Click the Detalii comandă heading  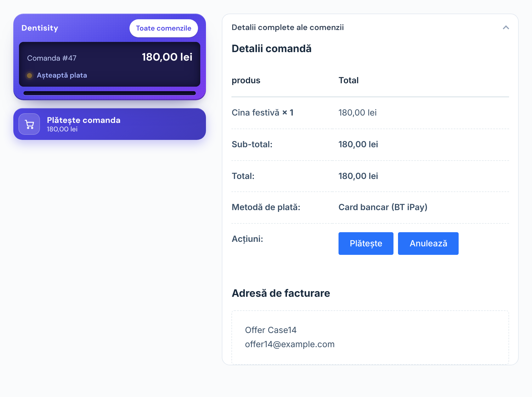tap(272, 49)
